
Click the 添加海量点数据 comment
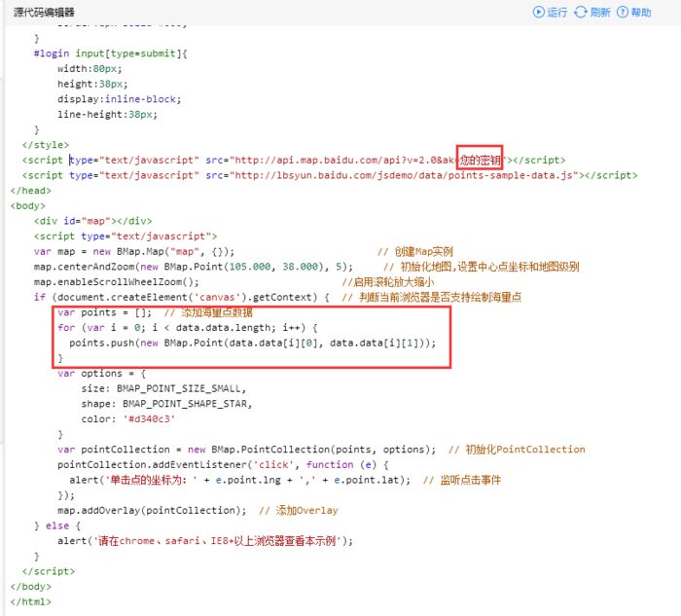(208, 312)
